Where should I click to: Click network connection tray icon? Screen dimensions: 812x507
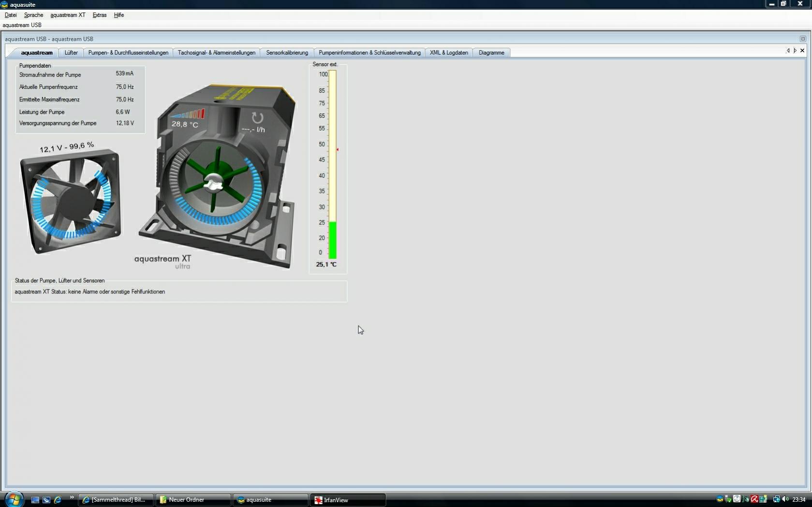777,499
